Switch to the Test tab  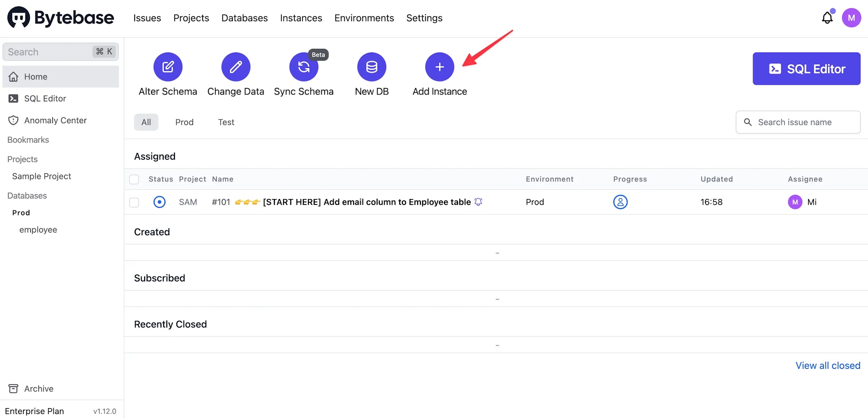[226, 122]
